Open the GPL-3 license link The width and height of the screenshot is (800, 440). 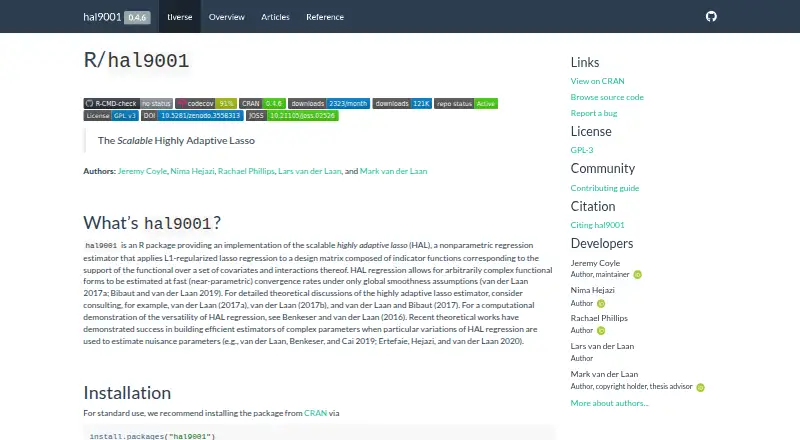[582, 150]
